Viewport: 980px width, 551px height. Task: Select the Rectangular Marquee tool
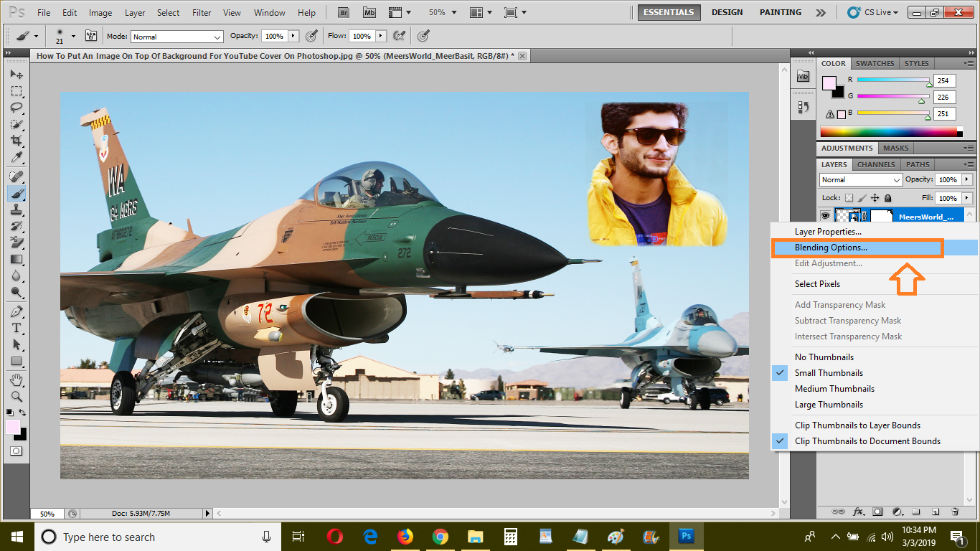17,91
